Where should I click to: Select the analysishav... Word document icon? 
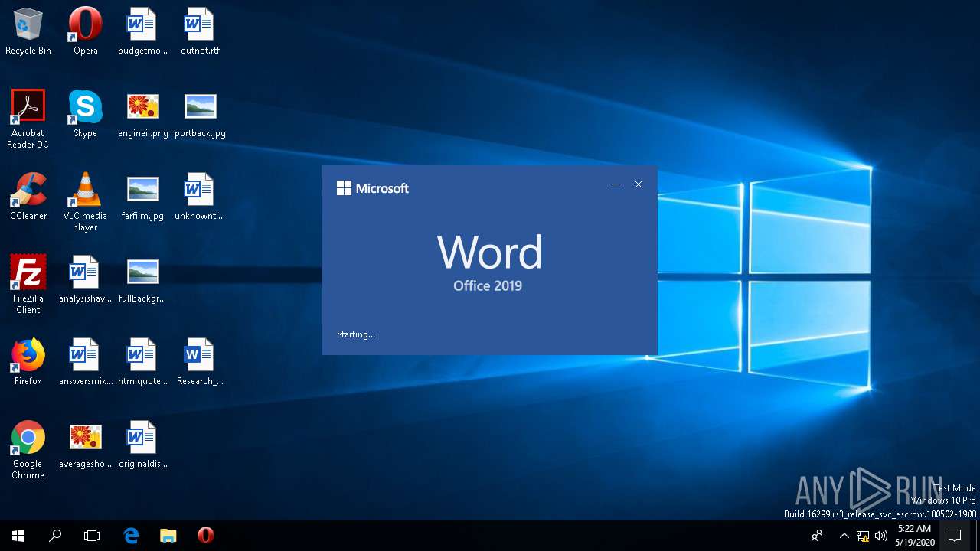[85, 279]
